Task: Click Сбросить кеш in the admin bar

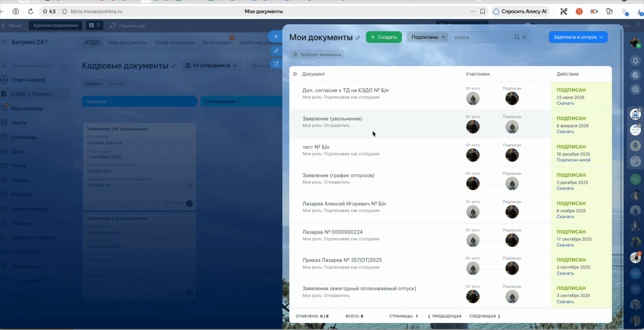Action: 128,26
